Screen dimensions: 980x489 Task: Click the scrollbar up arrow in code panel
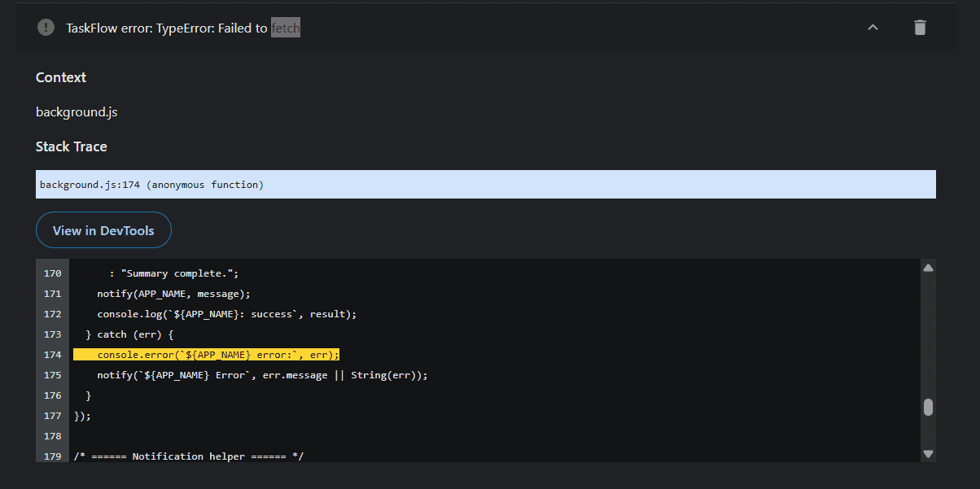point(928,267)
